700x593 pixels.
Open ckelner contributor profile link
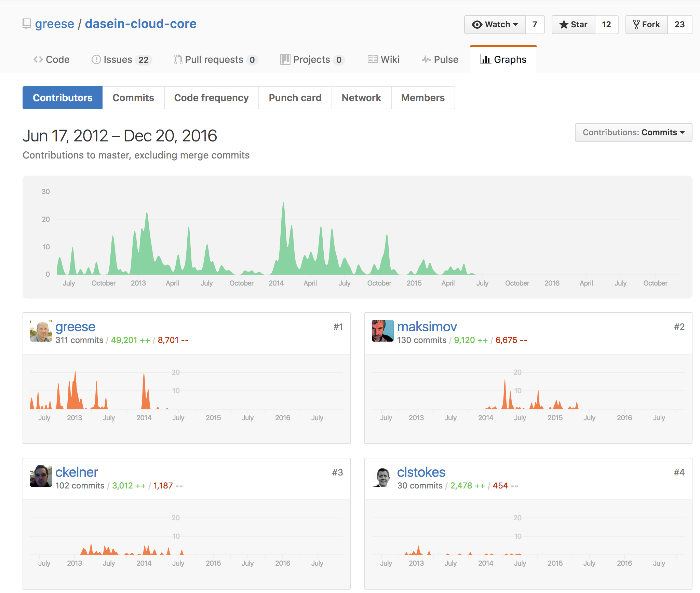[77, 472]
